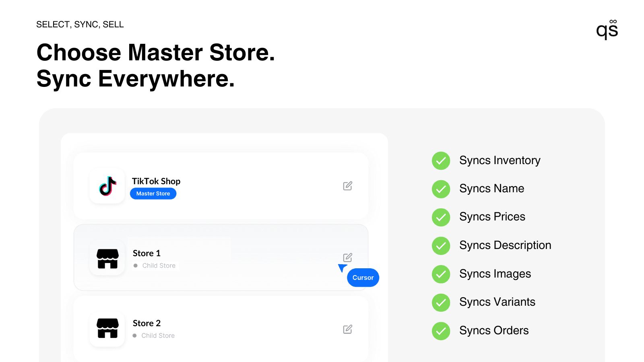
Task: Toggle the Syncs Images checkmark
Action: tap(441, 274)
